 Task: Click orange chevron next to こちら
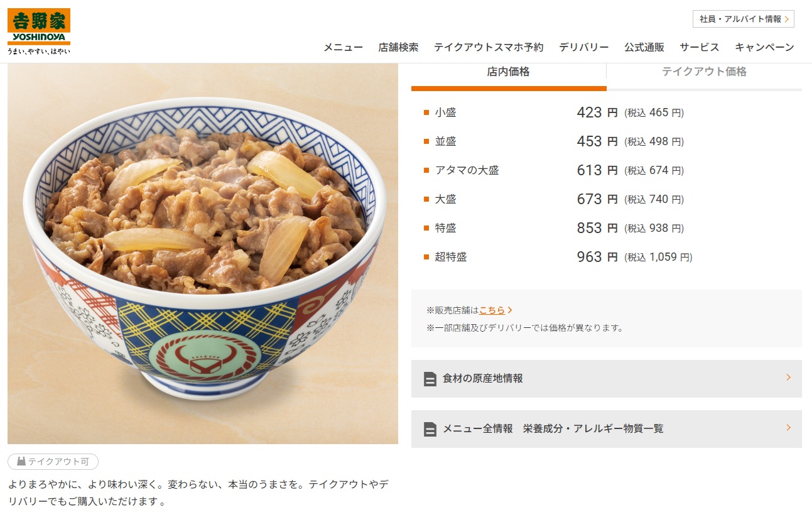tap(510, 310)
